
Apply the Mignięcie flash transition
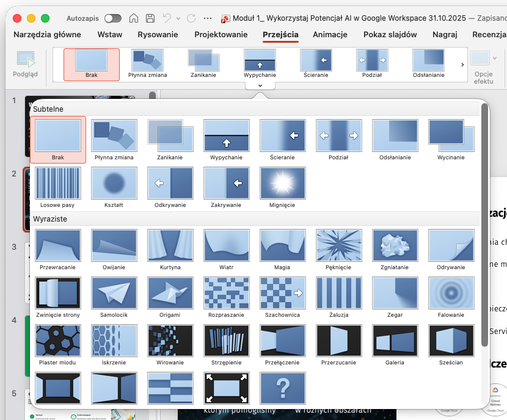tap(282, 187)
